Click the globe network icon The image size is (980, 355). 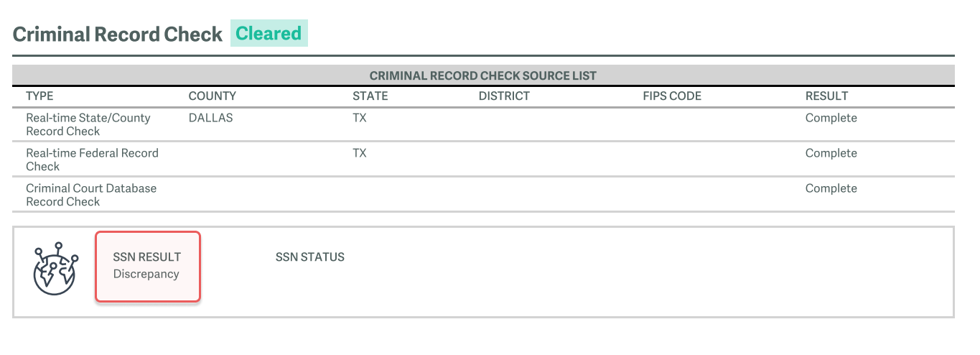[x=55, y=268]
